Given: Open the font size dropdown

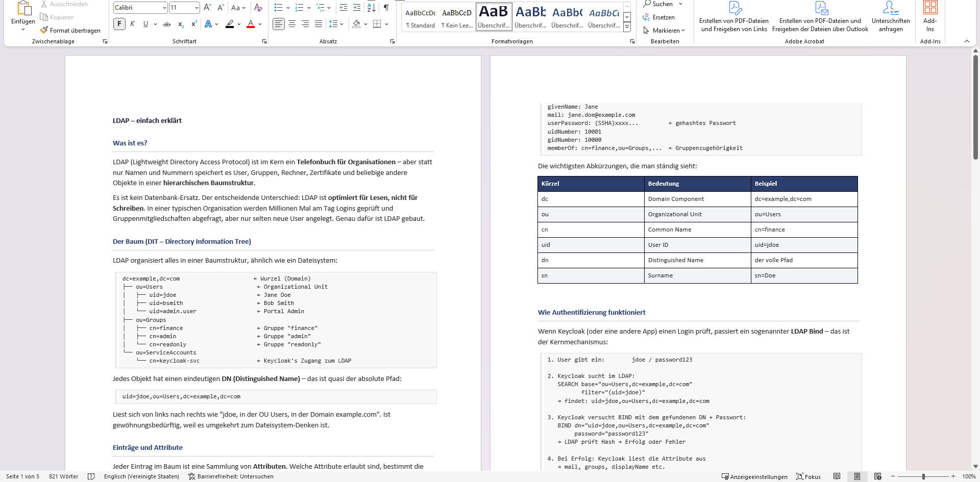Looking at the screenshot, I should [197, 8].
